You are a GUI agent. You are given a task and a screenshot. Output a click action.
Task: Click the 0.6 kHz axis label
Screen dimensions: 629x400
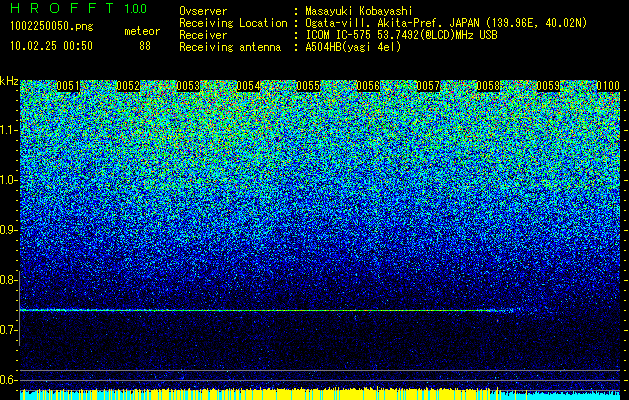coord(8,380)
